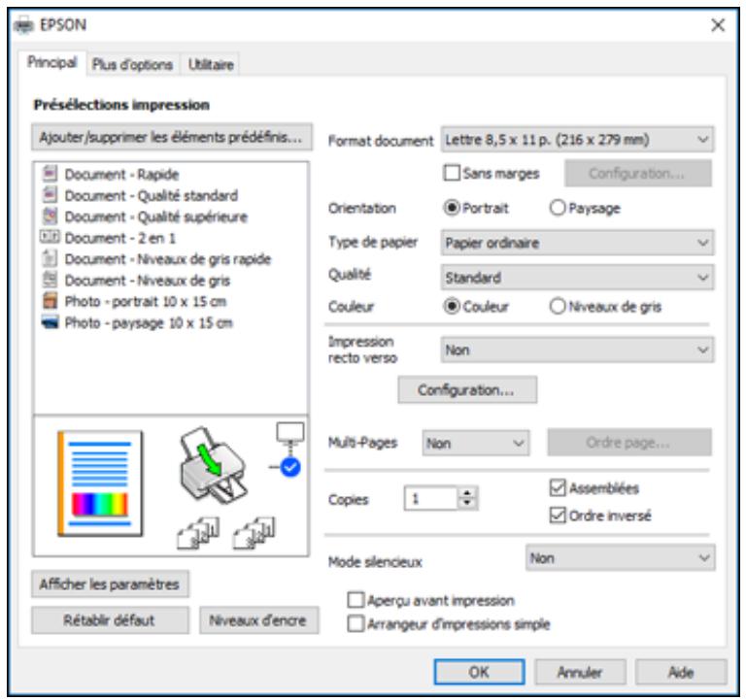Click the blue checkmark network status icon
746x700 pixels.
tap(290, 467)
